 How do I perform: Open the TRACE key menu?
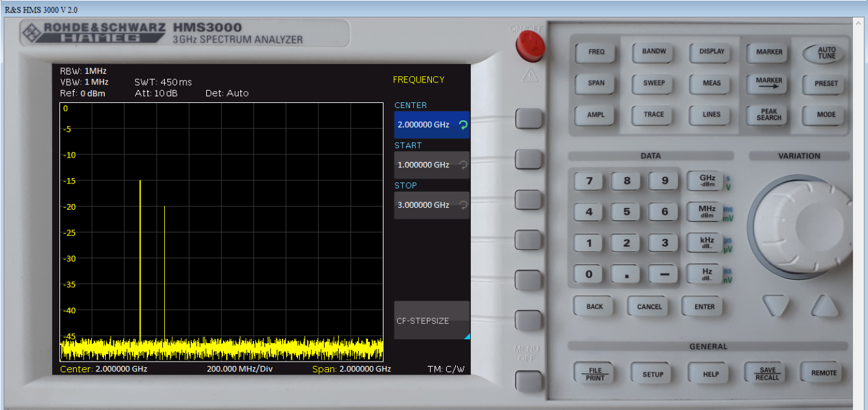point(654,115)
